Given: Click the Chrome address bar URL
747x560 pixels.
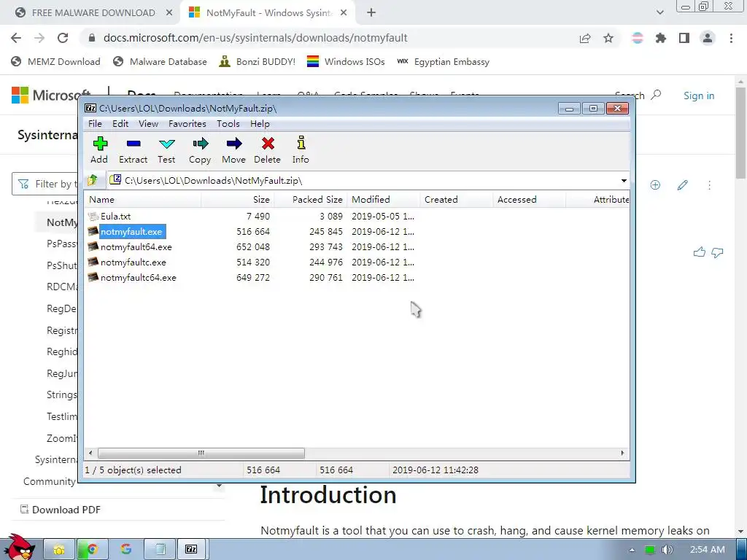Looking at the screenshot, I should [255, 38].
